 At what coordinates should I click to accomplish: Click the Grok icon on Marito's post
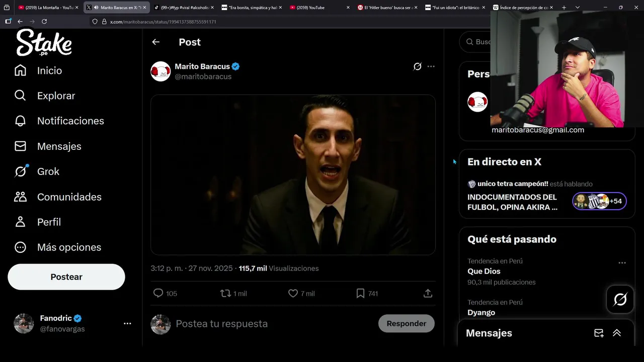point(417,66)
